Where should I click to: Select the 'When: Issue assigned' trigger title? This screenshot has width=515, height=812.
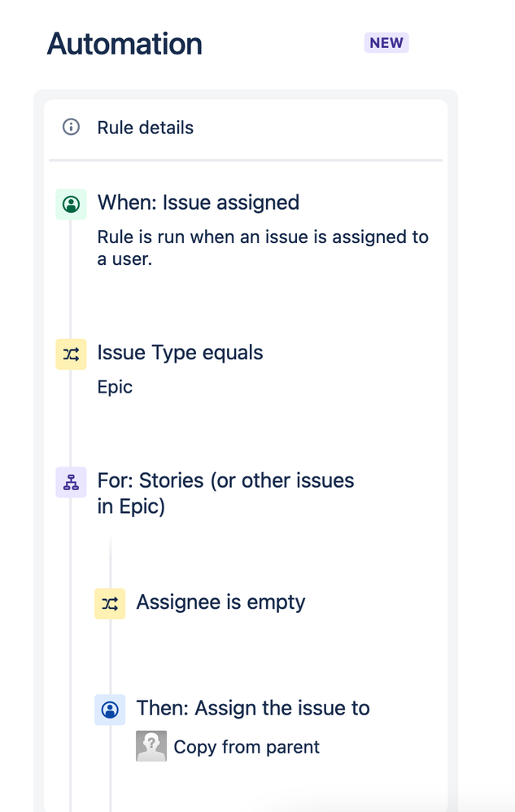coord(198,202)
